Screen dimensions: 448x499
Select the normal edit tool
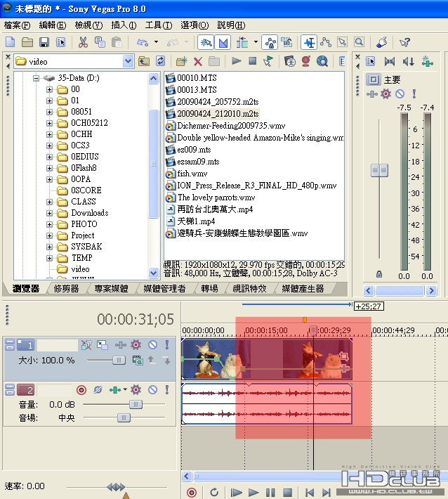tap(309, 42)
